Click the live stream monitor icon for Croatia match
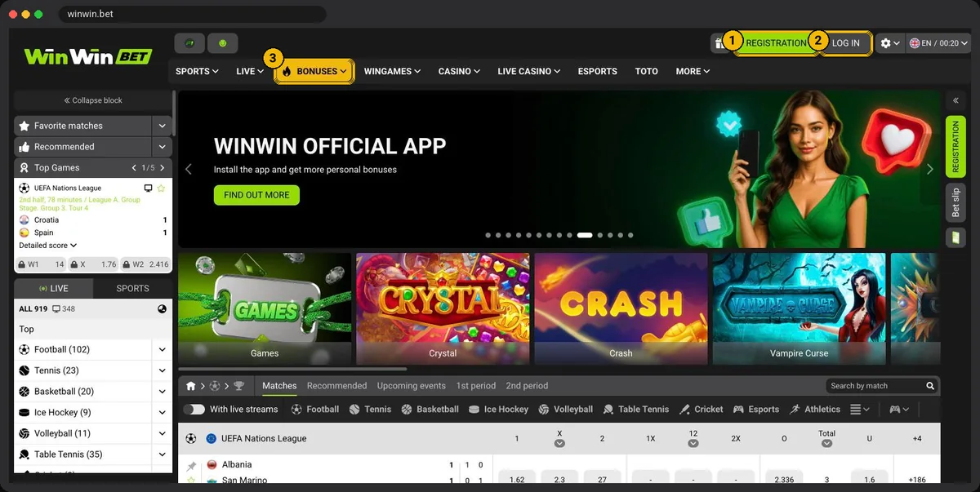980x492 pixels. tap(148, 188)
